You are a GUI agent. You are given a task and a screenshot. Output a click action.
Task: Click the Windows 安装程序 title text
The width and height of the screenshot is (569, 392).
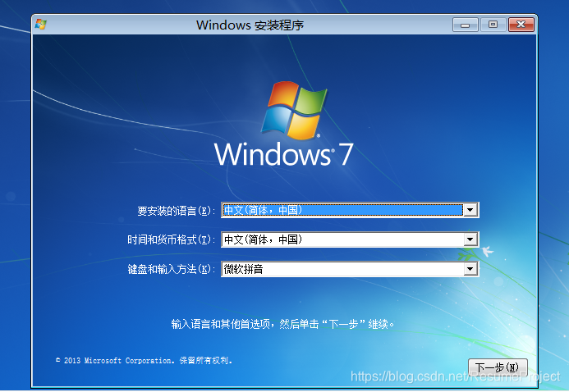pyautogui.click(x=250, y=25)
